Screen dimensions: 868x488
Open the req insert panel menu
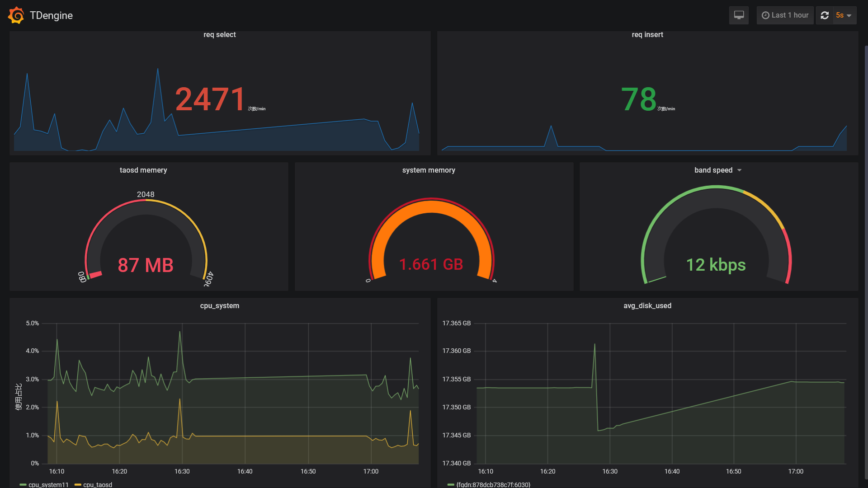point(647,34)
